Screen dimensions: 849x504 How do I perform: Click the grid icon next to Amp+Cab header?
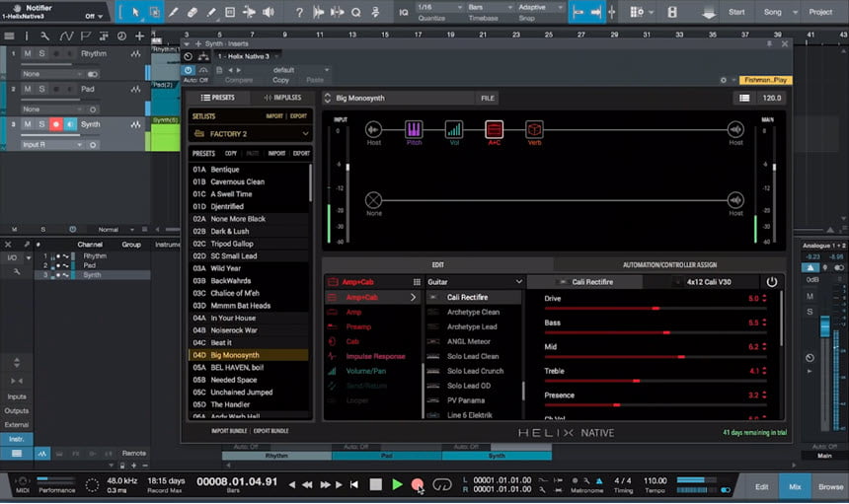pyautogui.click(x=417, y=282)
